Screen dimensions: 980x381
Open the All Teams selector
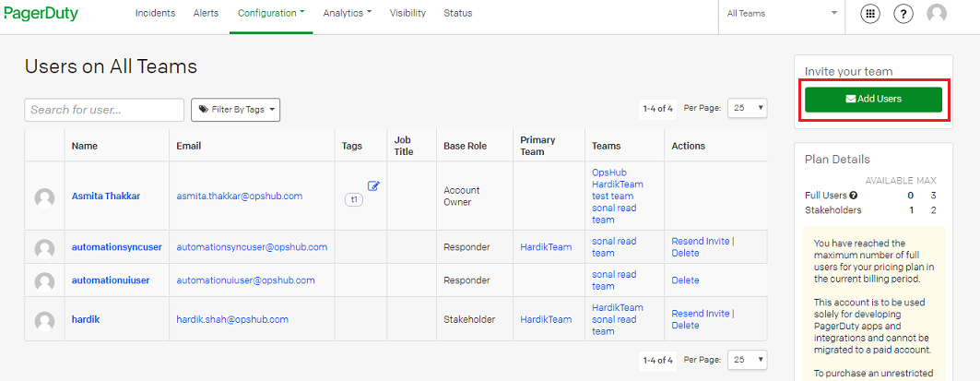[x=782, y=14]
